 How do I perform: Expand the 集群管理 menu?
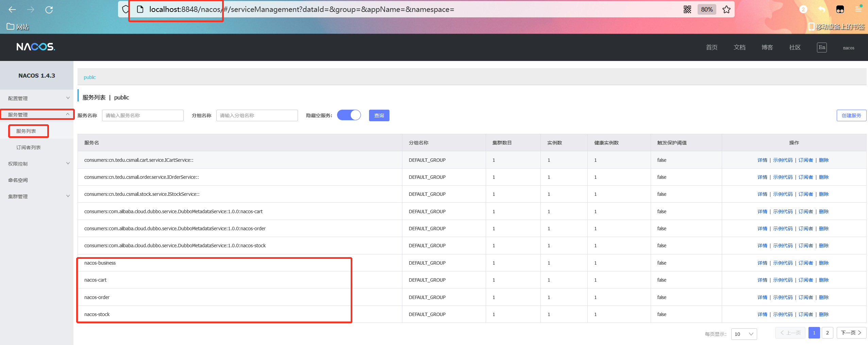pyautogui.click(x=37, y=196)
